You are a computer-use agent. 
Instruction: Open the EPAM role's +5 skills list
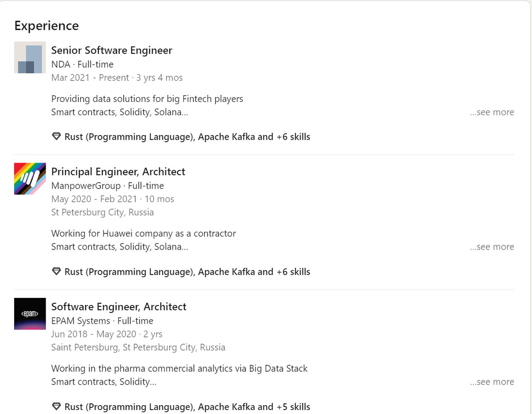tap(187, 407)
